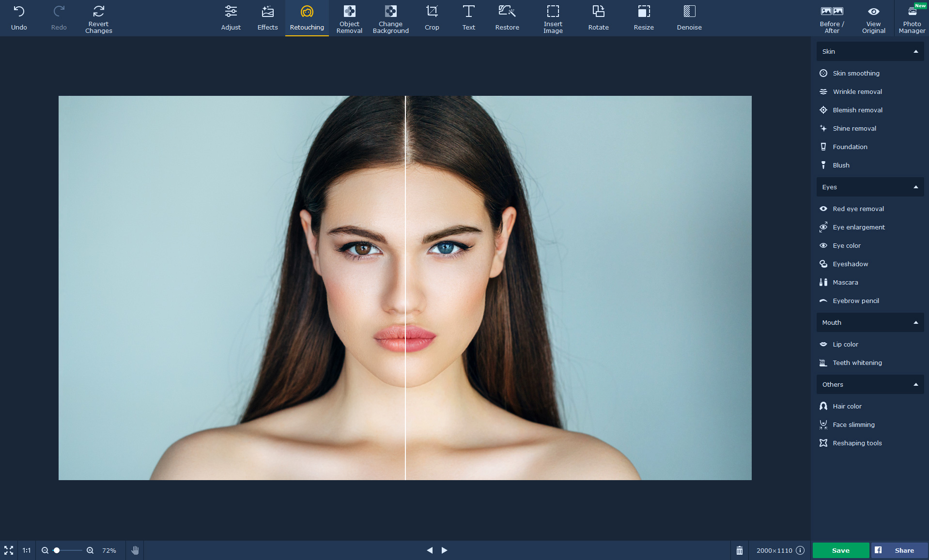This screenshot has height=560, width=929.
Task: Open the Adjust tab
Action: 231,18
